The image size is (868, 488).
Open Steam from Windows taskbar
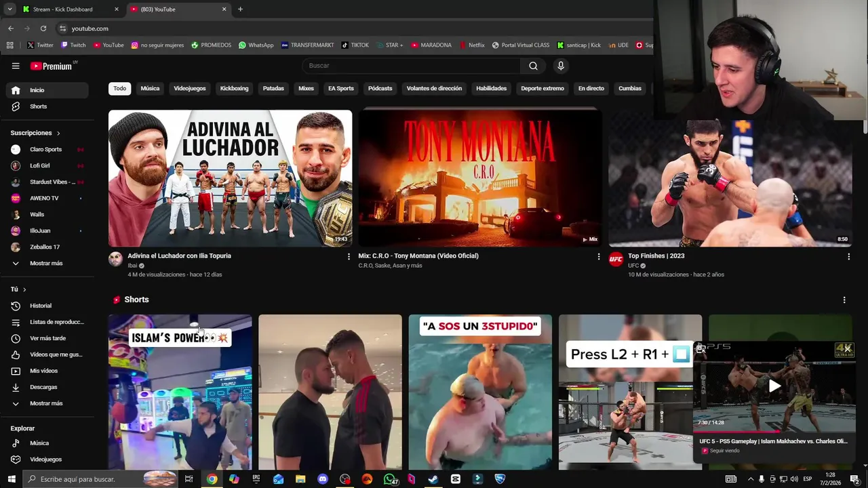tap(433, 479)
